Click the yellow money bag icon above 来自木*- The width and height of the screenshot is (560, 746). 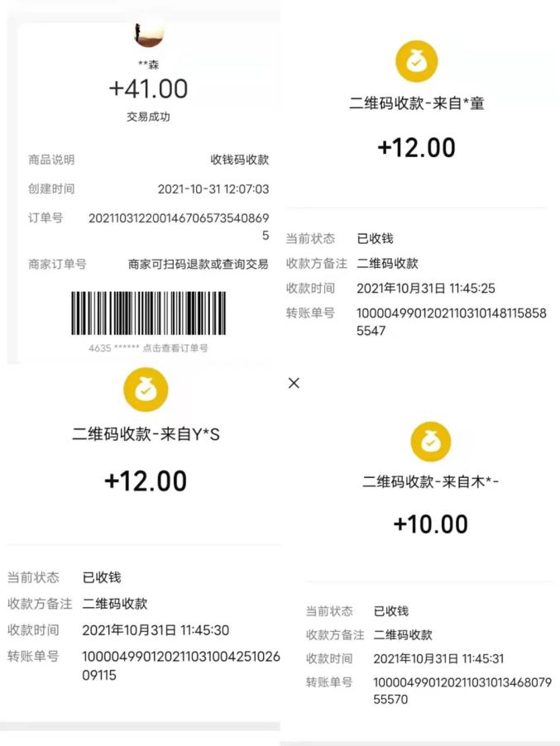click(x=431, y=442)
